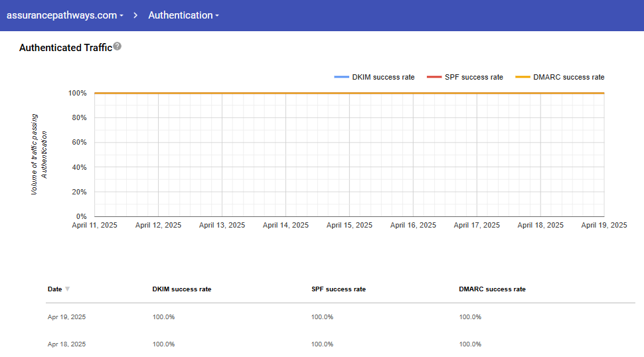Screen dimensions: 644x357
Task: Select the Apr 18, 2025 table row date
Action: (x=66, y=344)
